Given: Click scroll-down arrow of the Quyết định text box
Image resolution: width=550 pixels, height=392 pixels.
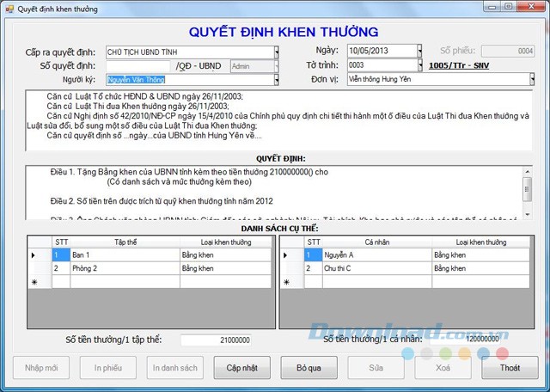Looking at the screenshot, I should pos(527,214).
